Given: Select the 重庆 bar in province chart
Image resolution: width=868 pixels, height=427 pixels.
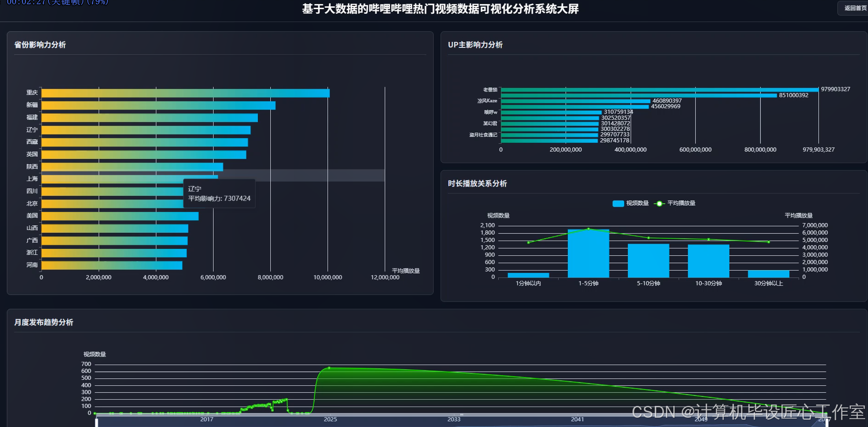Looking at the screenshot, I should coord(185,93).
